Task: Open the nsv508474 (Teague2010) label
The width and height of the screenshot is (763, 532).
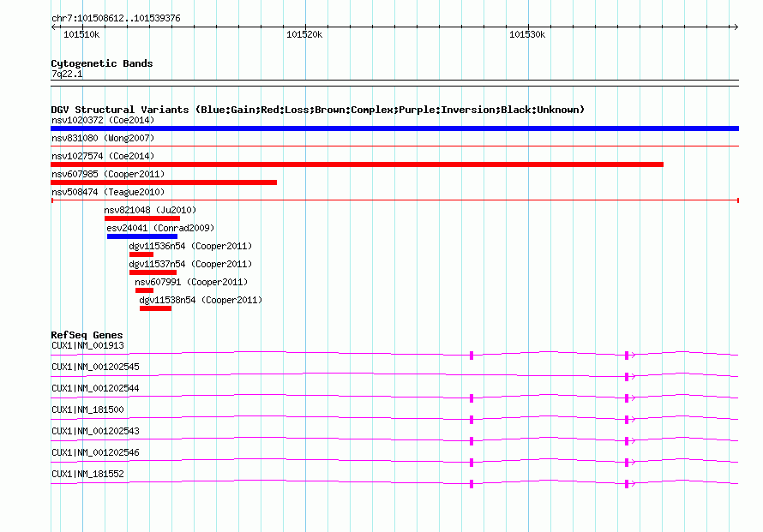Action: [108, 192]
